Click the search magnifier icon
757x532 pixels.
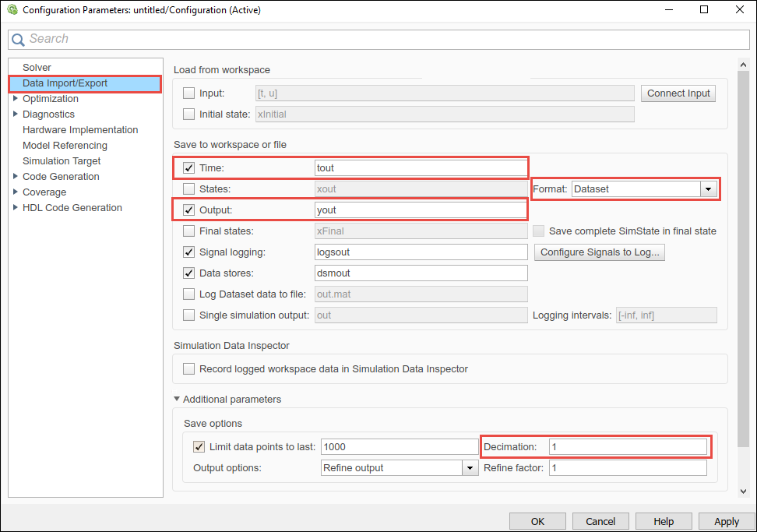coord(17,38)
